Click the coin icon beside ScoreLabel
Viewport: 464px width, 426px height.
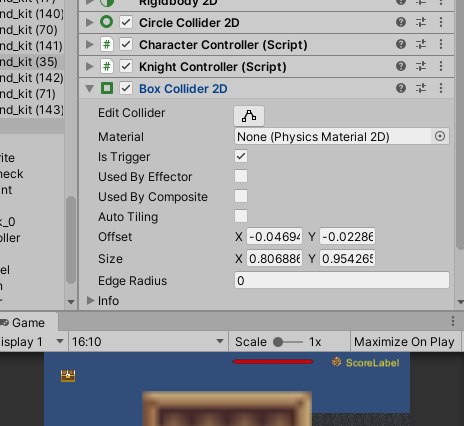tap(336, 362)
